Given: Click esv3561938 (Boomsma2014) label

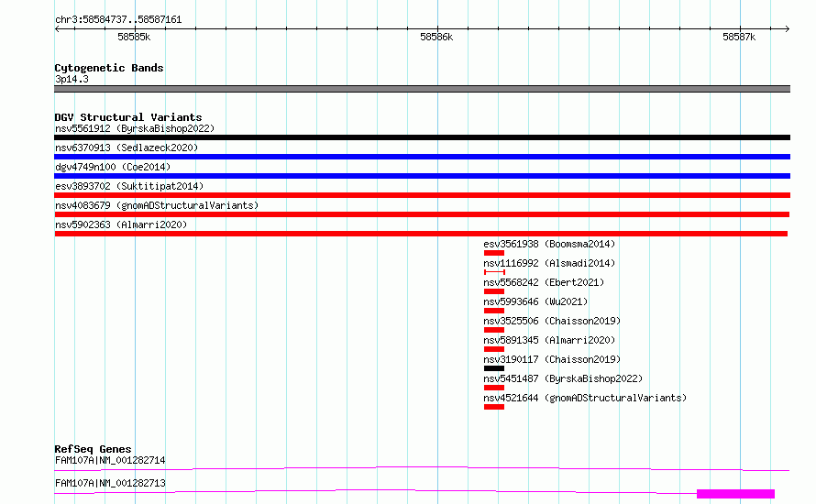Looking at the screenshot, I should tap(549, 244).
